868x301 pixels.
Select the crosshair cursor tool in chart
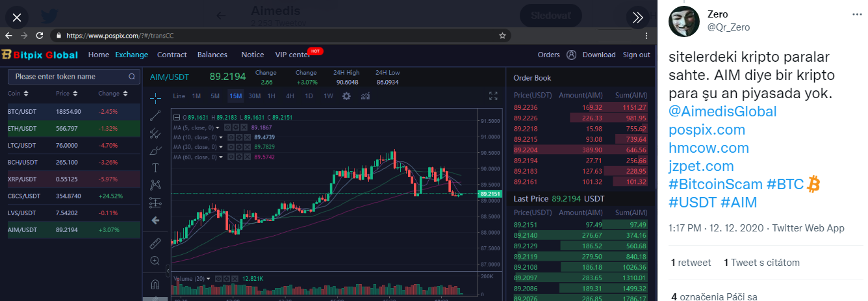(155, 98)
